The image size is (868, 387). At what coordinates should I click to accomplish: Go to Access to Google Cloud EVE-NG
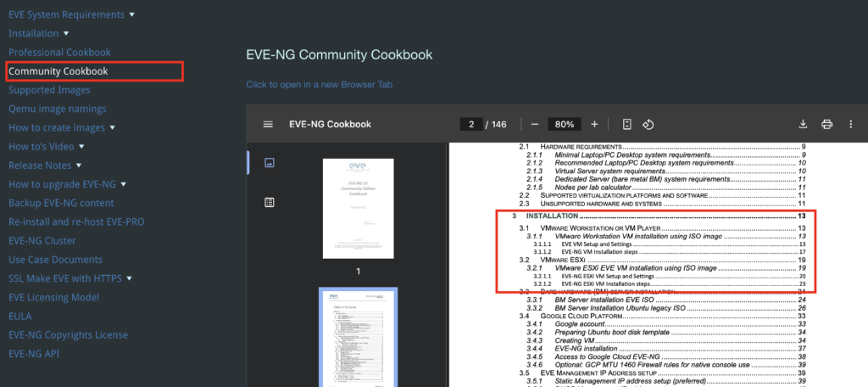point(665,356)
